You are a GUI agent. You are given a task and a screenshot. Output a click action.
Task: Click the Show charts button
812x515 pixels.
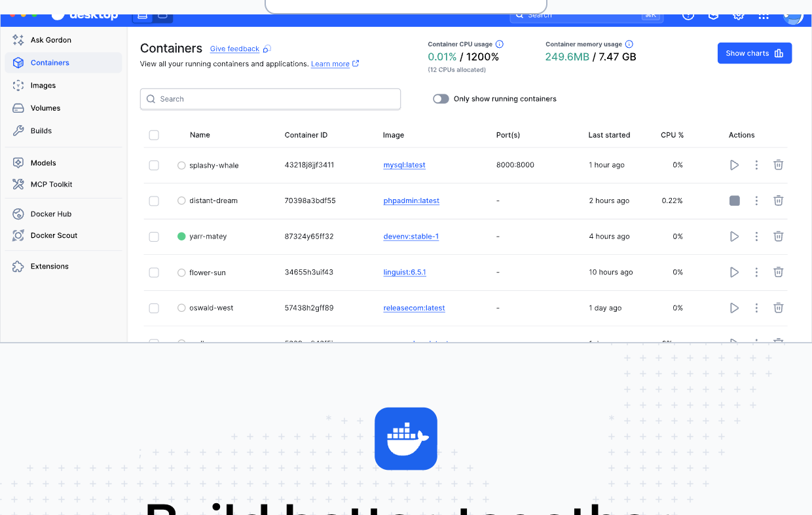coord(754,53)
